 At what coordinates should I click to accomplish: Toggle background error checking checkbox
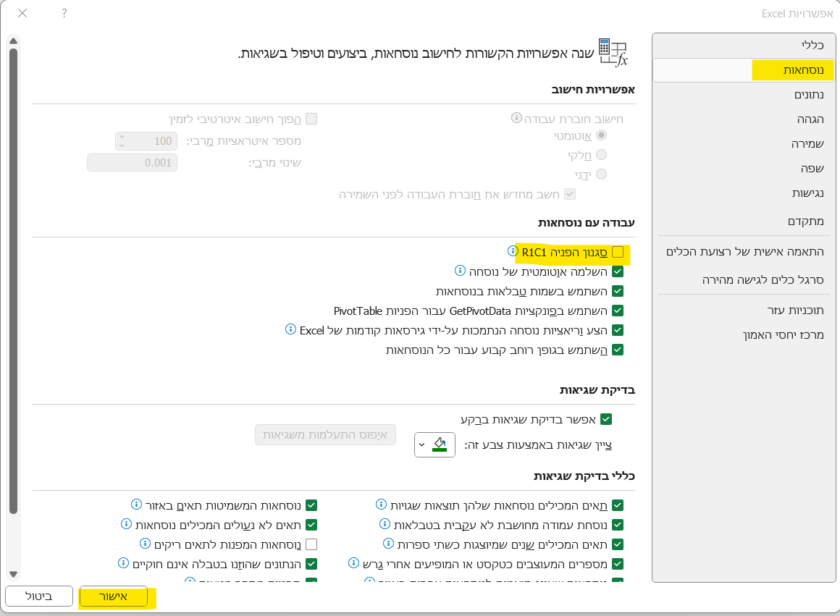point(606,419)
